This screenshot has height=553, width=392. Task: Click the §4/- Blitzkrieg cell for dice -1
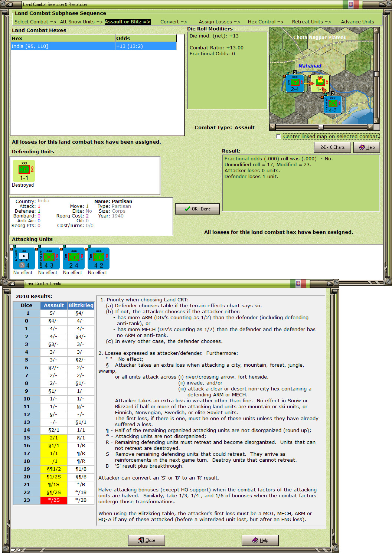[81, 313]
